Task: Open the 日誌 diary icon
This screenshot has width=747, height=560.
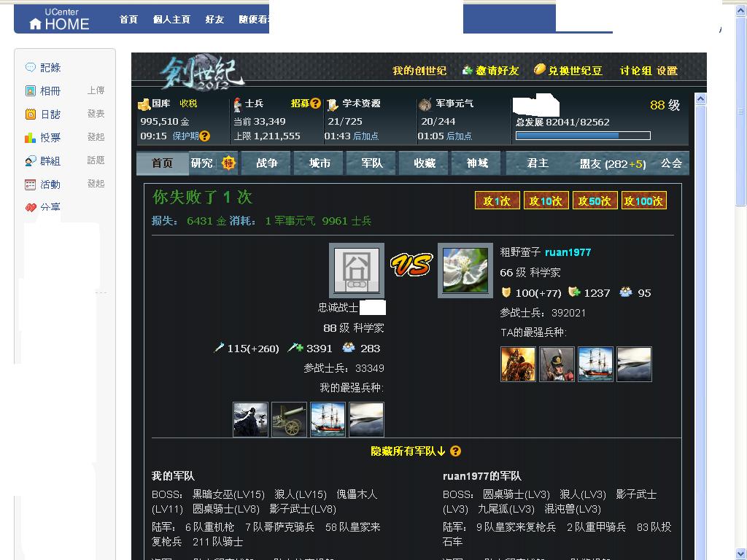Action: click(31, 114)
